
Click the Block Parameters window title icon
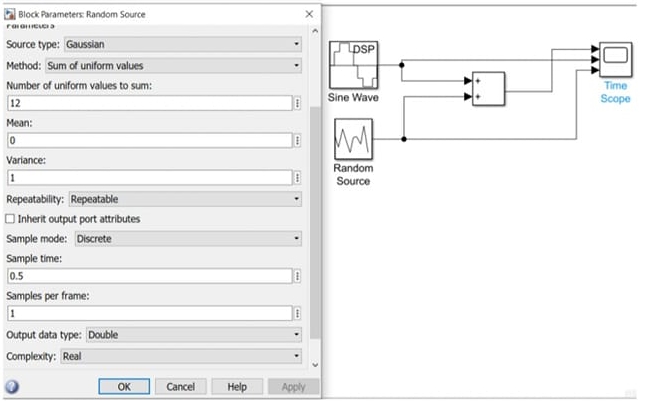[x=9, y=14]
